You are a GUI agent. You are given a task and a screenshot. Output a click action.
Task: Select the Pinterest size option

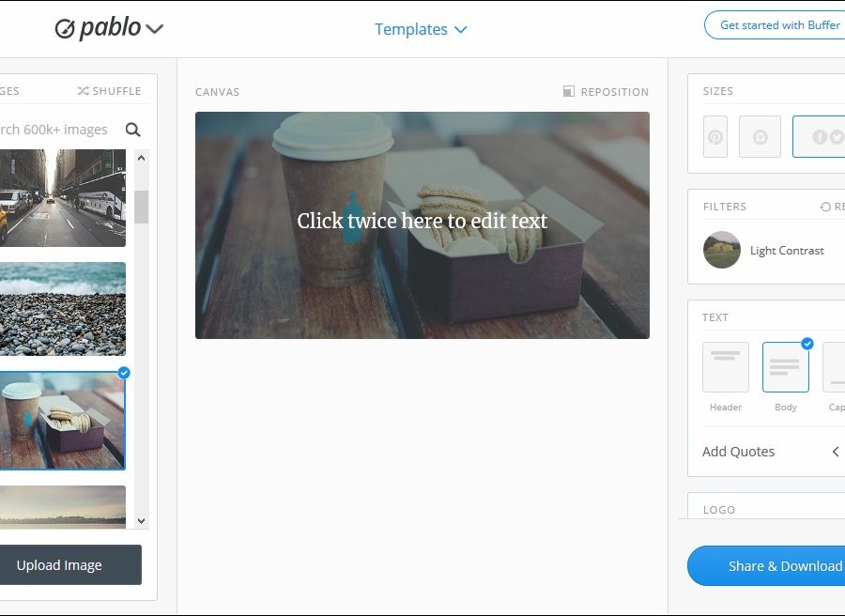click(x=715, y=137)
